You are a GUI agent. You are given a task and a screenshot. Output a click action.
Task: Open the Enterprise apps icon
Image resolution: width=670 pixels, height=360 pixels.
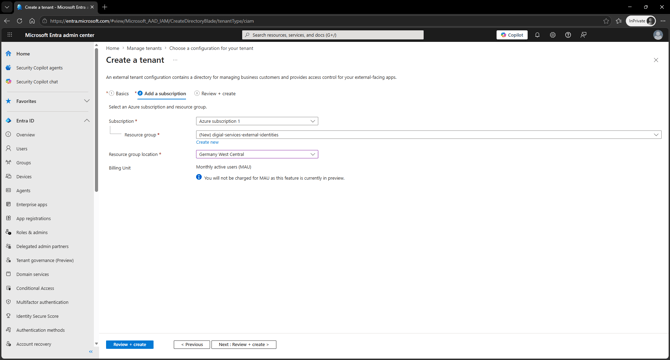(x=9, y=205)
